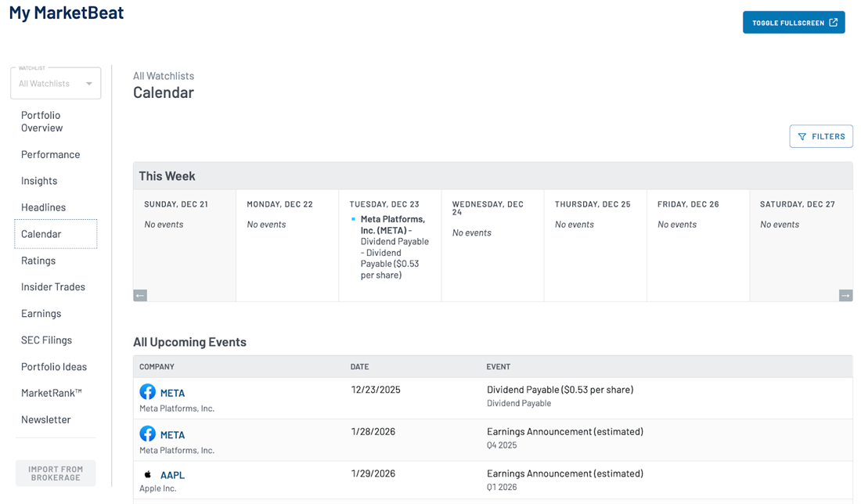Open the Filters button
Screen dimensions: 861x504
point(821,136)
